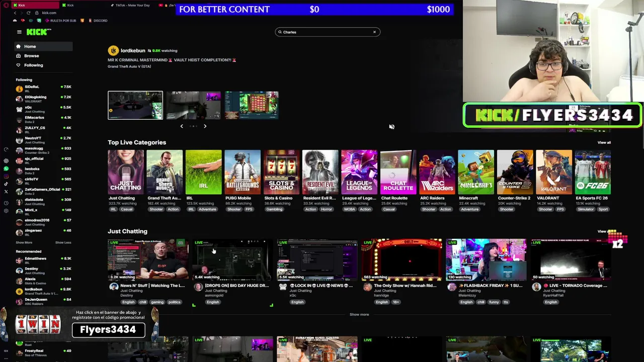The height and width of the screenshot is (362, 644).
Task: Collapse Following list with Show Less
Action: (x=63, y=242)
